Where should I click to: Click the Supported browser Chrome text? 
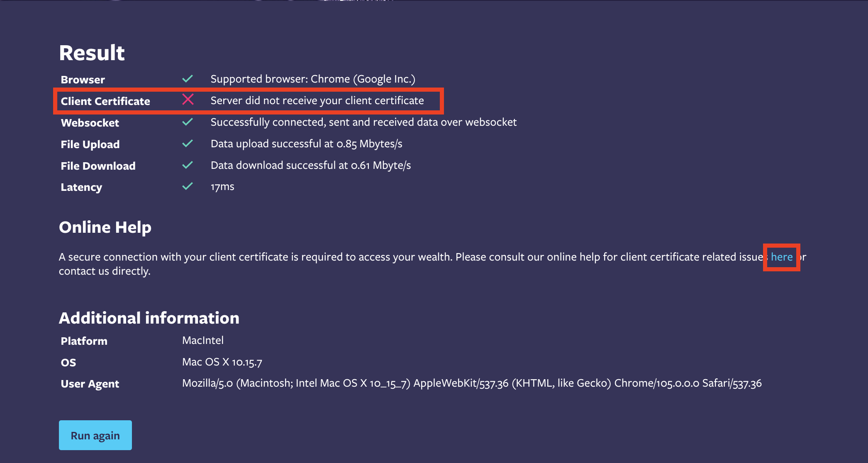[x=313, y=79]
